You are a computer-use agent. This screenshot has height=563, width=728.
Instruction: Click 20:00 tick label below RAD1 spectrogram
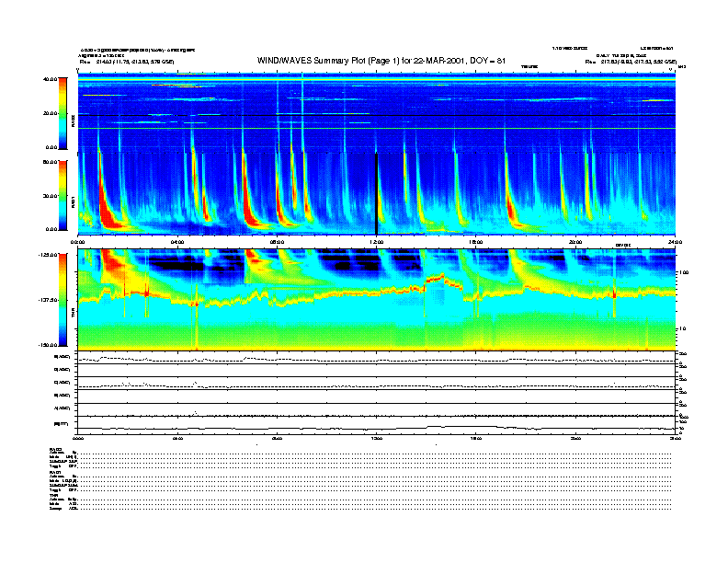[x=575, y=242]
